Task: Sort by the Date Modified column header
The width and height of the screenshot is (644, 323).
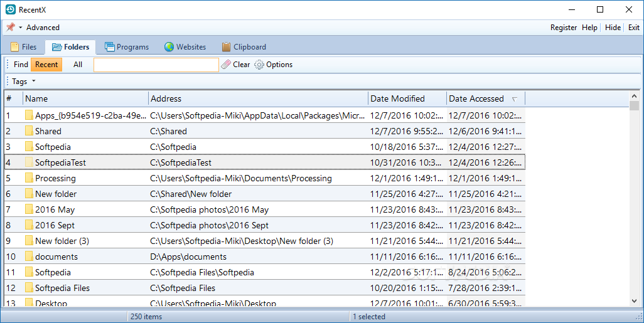Action: pos(407,98)
